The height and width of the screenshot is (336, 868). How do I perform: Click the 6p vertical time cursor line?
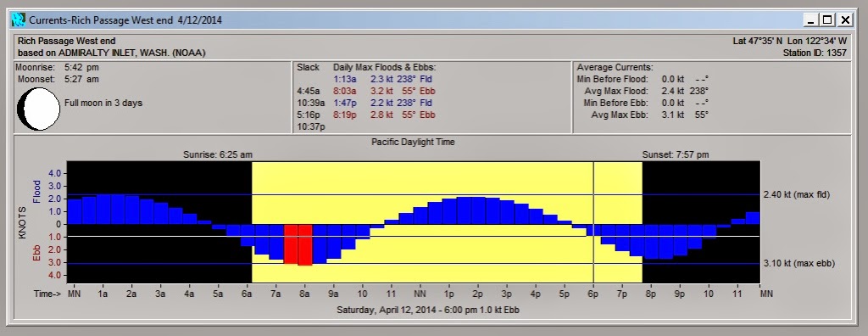point(593,221)
